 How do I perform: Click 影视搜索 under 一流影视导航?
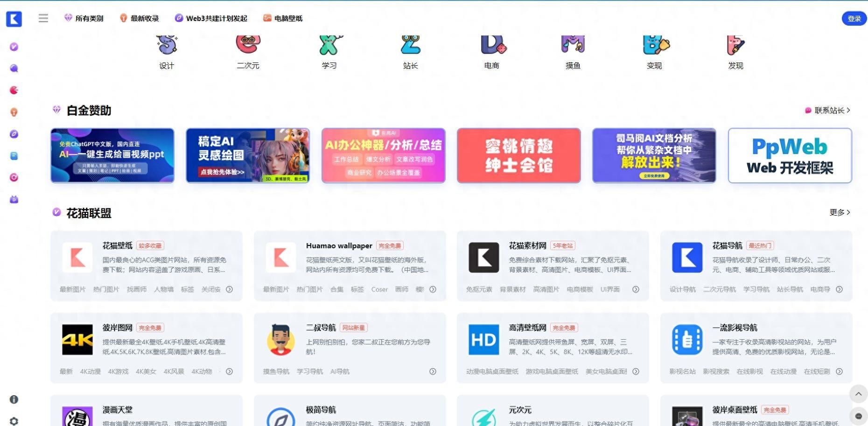[x=716, y=371]
